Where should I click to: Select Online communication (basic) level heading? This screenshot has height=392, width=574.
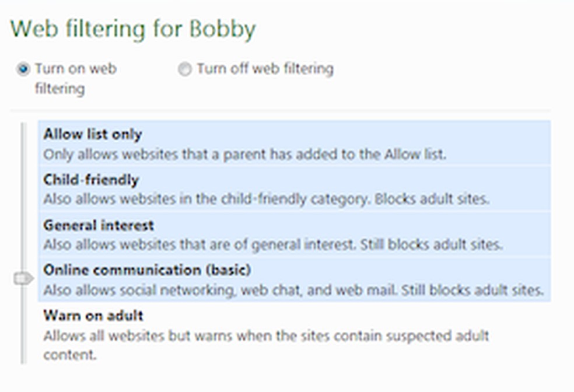click(146, 270)
